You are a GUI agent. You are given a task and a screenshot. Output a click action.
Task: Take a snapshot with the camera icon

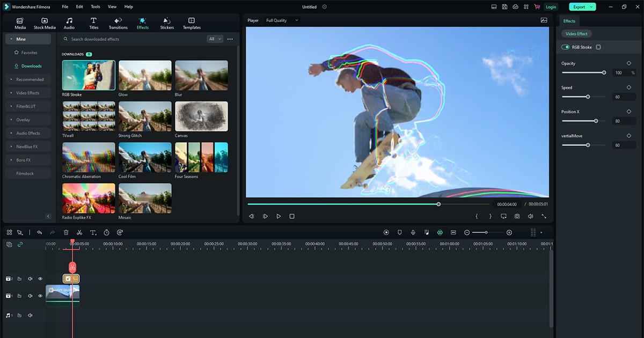pyautogui.click(x=517, y=216)
